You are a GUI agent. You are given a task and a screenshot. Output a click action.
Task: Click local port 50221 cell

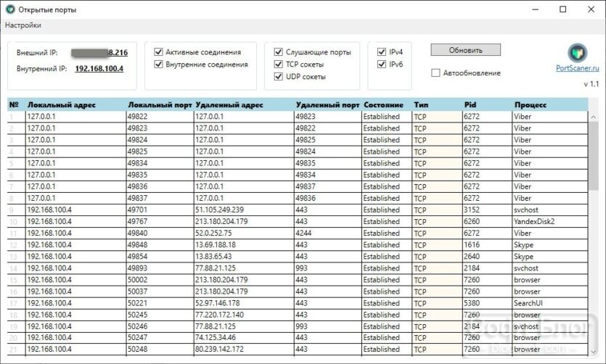160,303
